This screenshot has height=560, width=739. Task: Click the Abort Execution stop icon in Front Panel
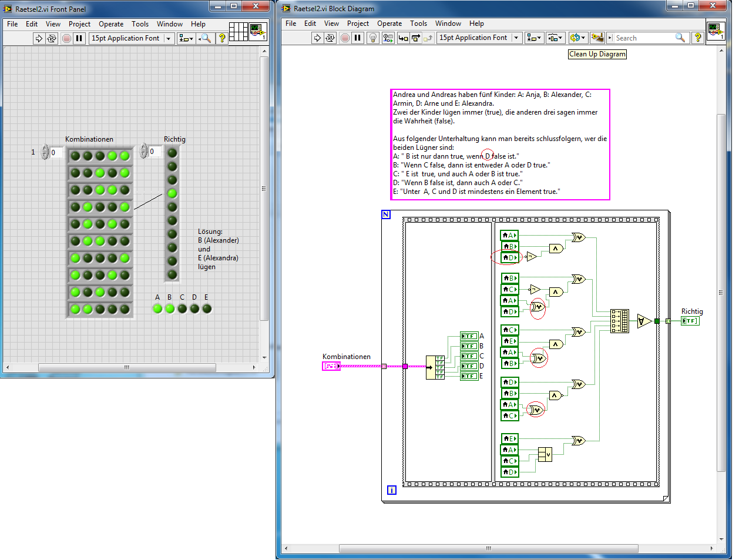click(x=66, y=38)
